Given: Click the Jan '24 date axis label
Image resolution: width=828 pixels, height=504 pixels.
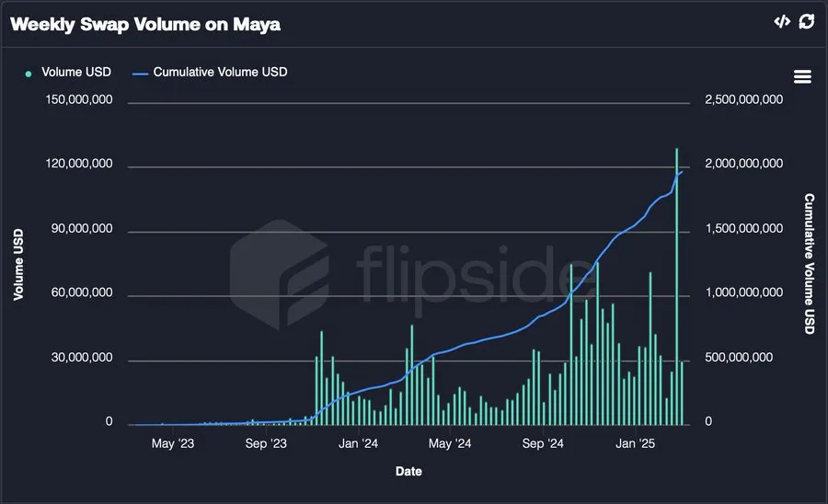Looking at the screenshot, I should pyautogui.click(x=358, y=443).
